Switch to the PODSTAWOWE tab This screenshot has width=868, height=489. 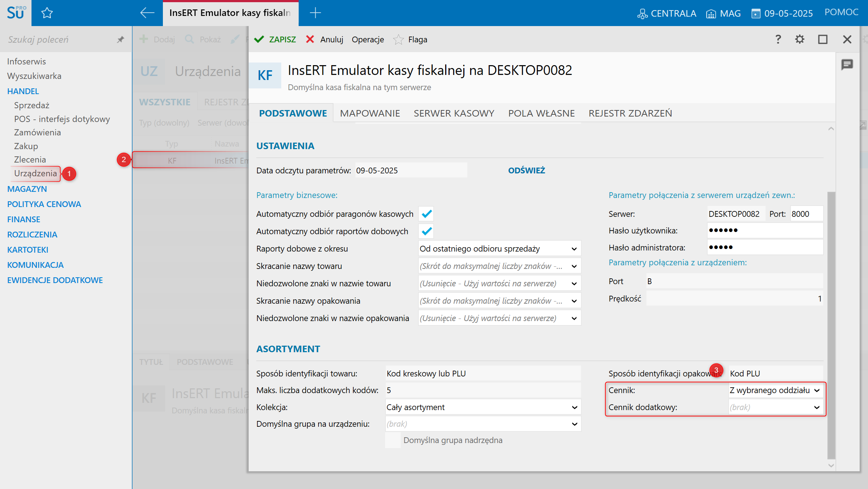[x=293, y=113]
